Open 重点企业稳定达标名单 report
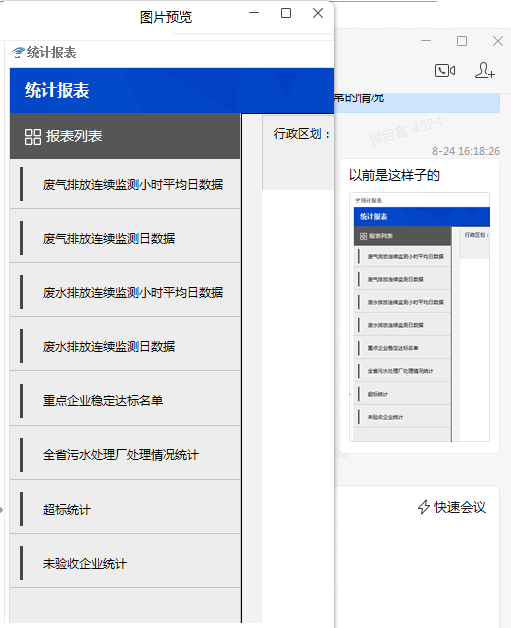Screen dimensions: 511x628 (125, 401)
